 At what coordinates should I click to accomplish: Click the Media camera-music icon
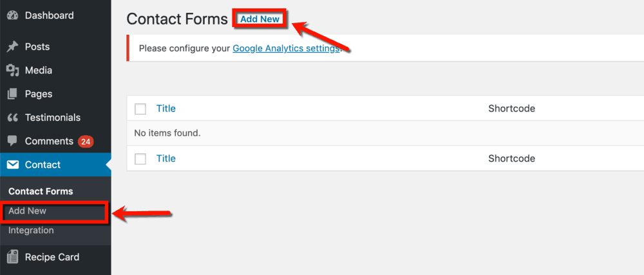[x=13, y=71]
